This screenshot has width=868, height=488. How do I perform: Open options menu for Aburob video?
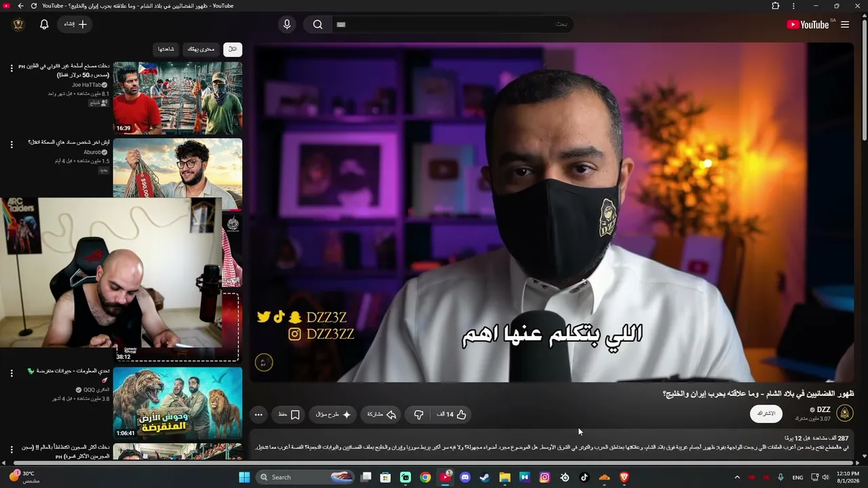pyautogui.click(x=12, y=144)
